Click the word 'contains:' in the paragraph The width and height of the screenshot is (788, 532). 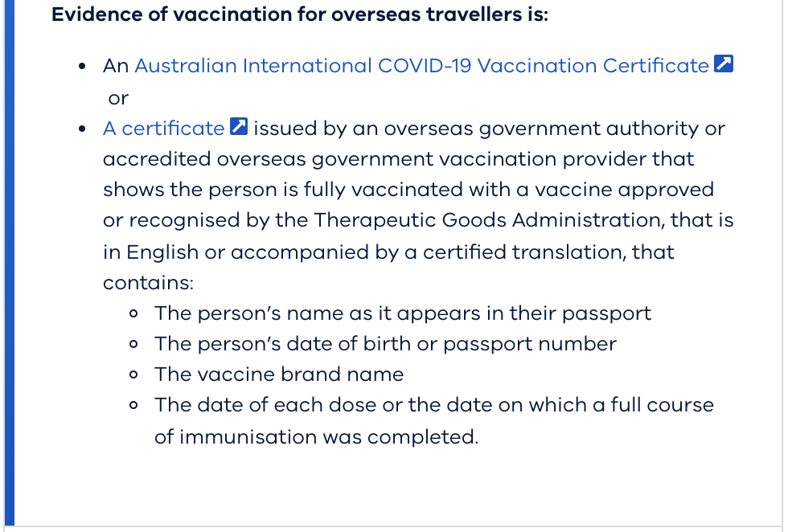[x=148, y=283]
